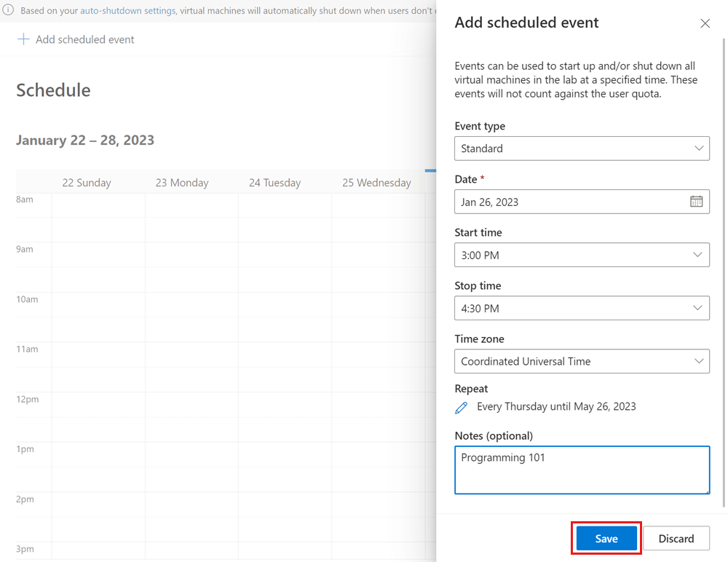The height and width of the screenshot is (562, 728).
Task: Click into the Notes text area
Action: click(x=582, y=470)
